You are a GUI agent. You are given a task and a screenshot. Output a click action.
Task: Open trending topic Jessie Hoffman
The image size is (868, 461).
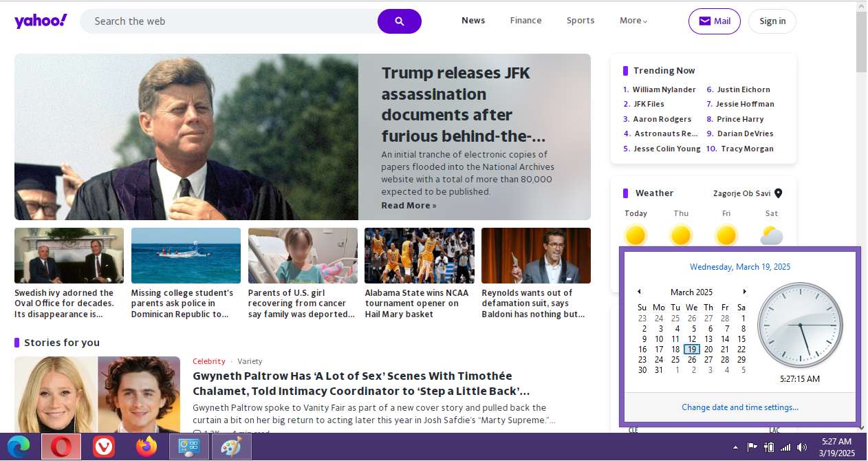click(745, 104)
